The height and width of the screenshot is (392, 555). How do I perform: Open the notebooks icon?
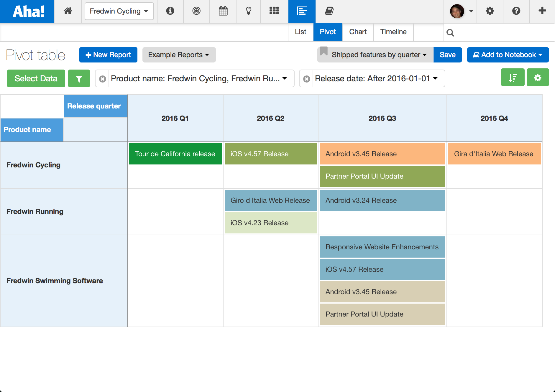(x=329, y=11)
